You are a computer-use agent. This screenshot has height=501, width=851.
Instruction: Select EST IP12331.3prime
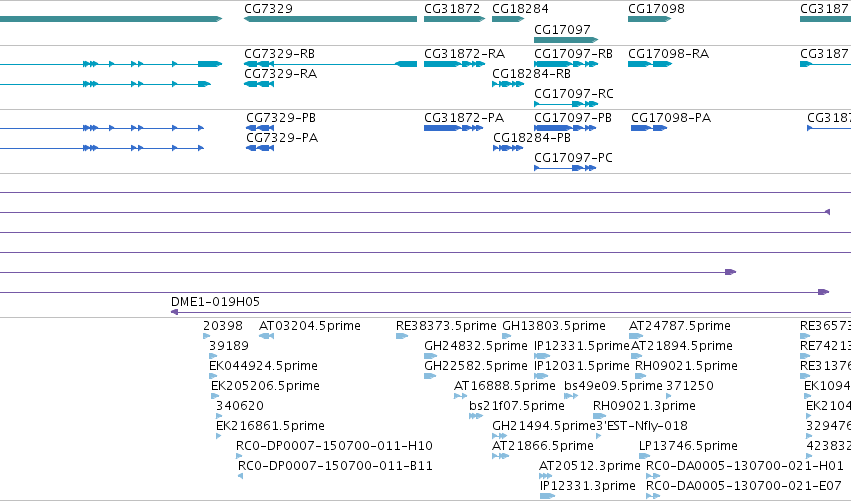[x=587, y=486]
